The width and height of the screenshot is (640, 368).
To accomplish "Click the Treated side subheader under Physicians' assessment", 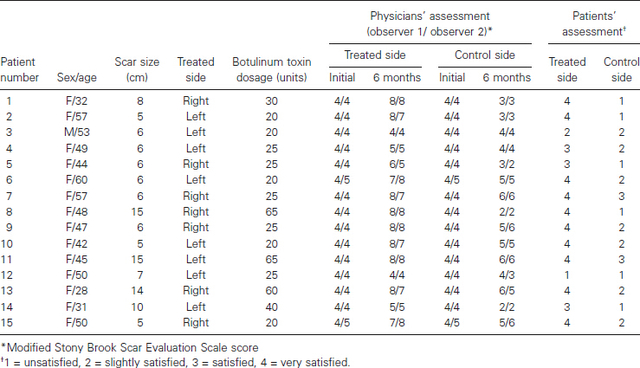I will point(375,55).
